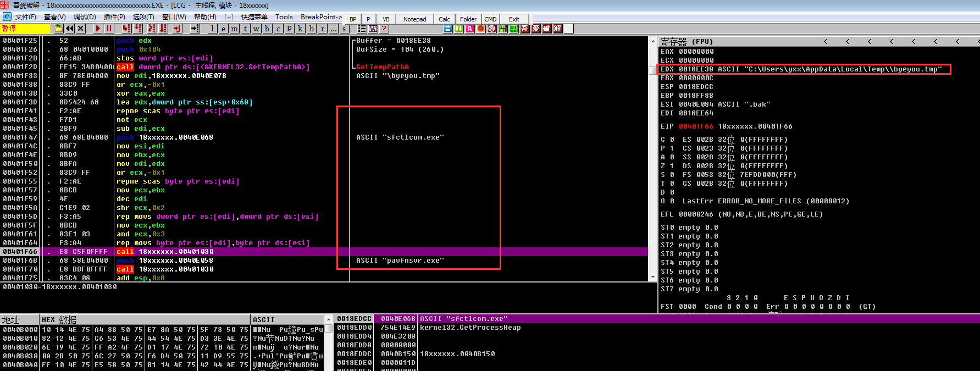Run the program with the red play icon
Image resolution: width=980 pixels, height=371 pixels.
(x=98, y=29)
